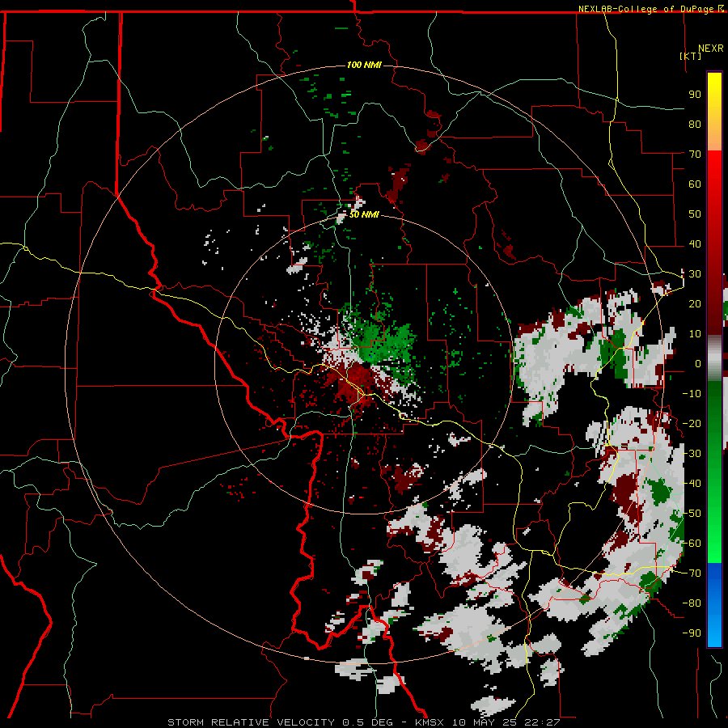Click the -10 value on velocity scale
This screenshot has width=728, height=728.
[x=692, y=394]
